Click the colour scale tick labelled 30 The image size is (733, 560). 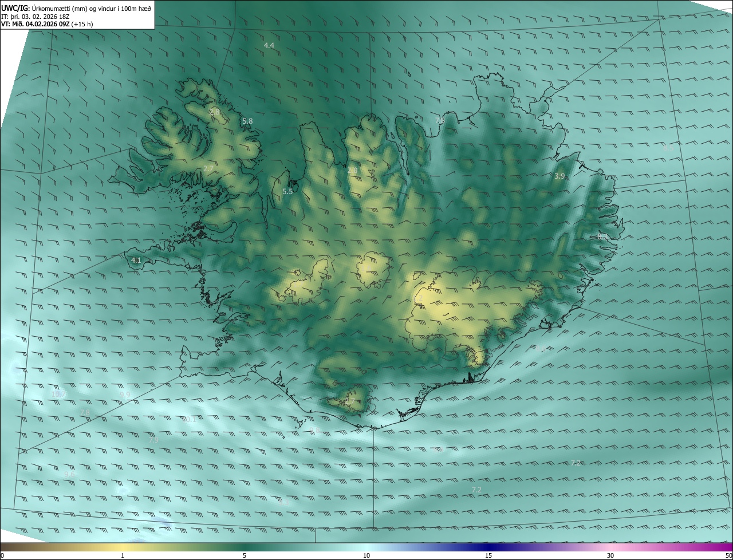[x=610, y=555]
